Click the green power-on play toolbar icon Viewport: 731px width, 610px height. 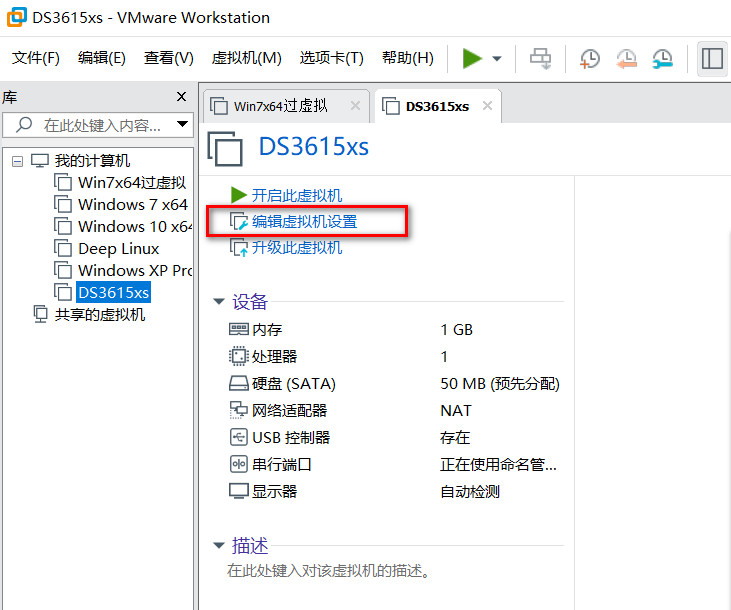click(472, 59)
